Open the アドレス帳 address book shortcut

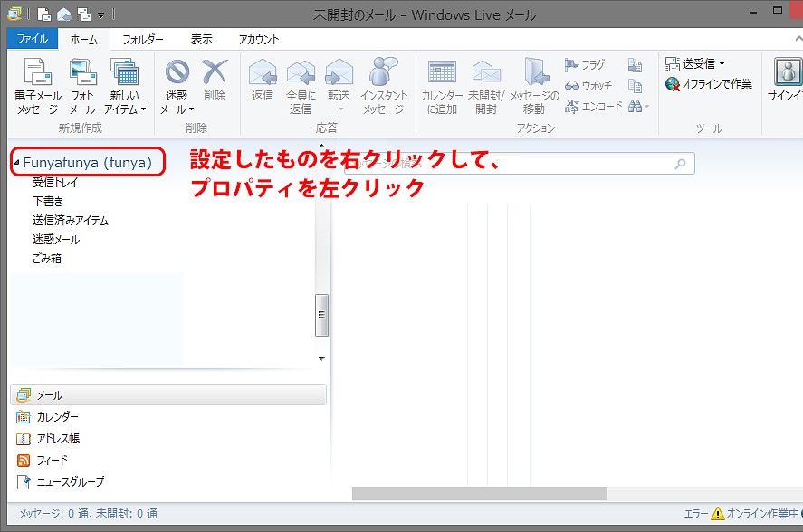tap(48, 438)
